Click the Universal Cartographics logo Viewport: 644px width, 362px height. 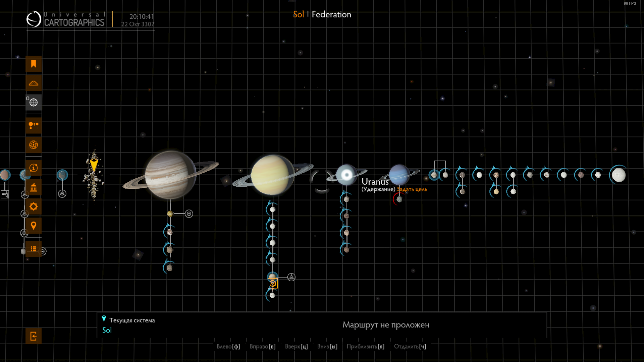66,19
